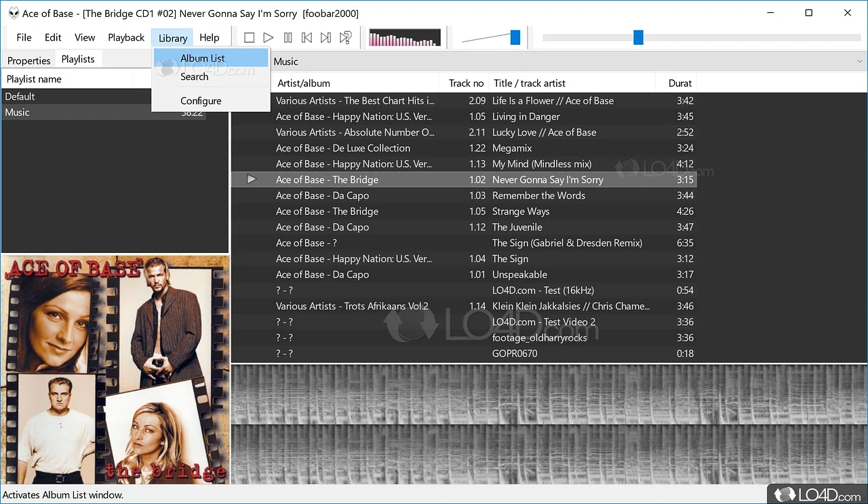Expand the Music playlist dropdown
The height and width of the screenshot is (504, 868).
point(860,62)
